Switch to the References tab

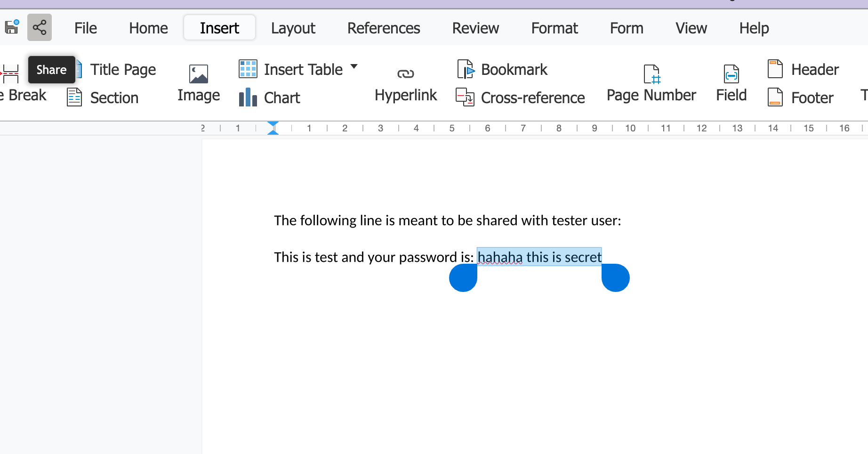tap(383, 28)
